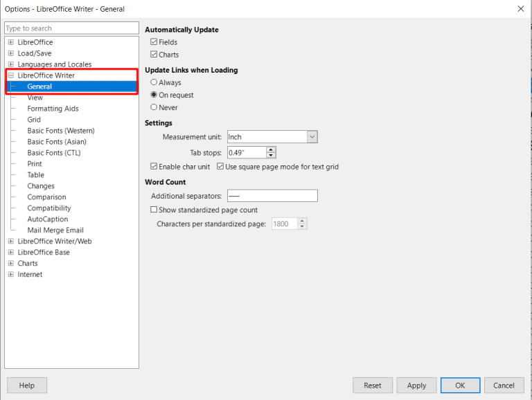Click the Reset button
The height and width of the screenshot is (400, 532).
373,385
